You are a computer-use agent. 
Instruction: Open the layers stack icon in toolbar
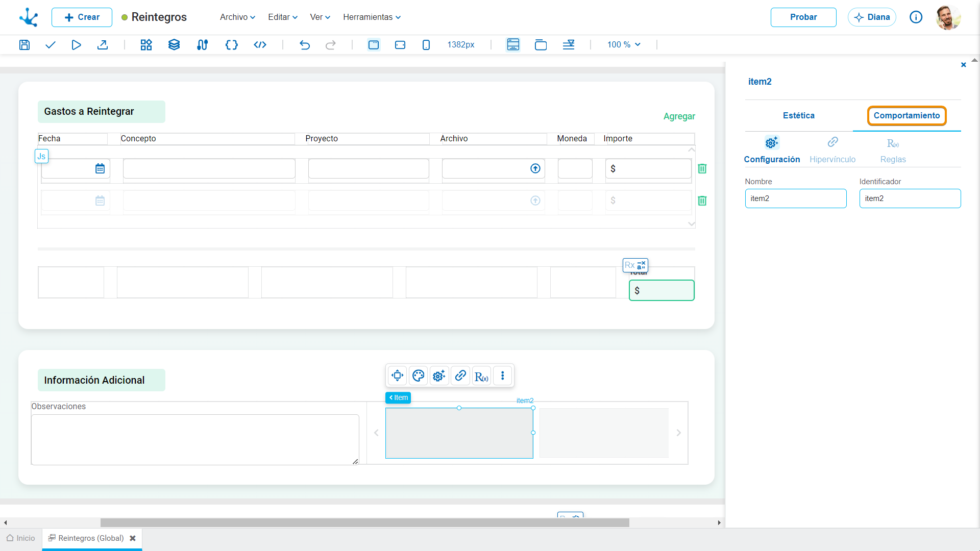pyautogui.click(x=174, y=45)
